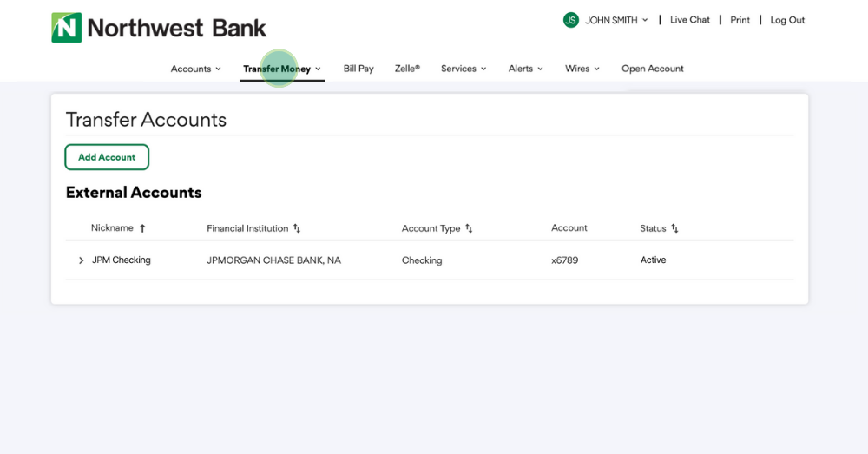Start a Live Chat
Image resolution: width=868 pixels, height=454 pixels.
coord(690,20)
